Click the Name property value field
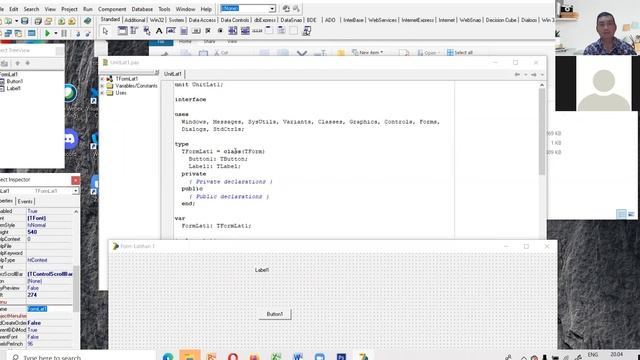This screenshot has width=640, height=360. pos(49,309)
